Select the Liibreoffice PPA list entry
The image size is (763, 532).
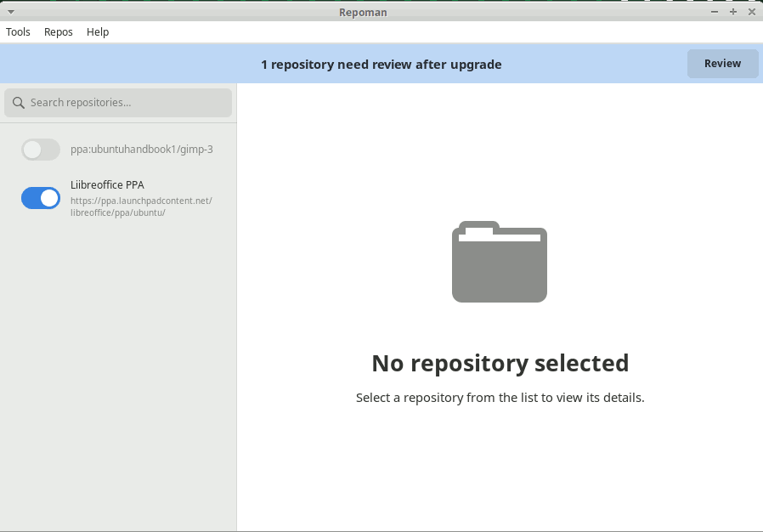click(x=118, y=198)
